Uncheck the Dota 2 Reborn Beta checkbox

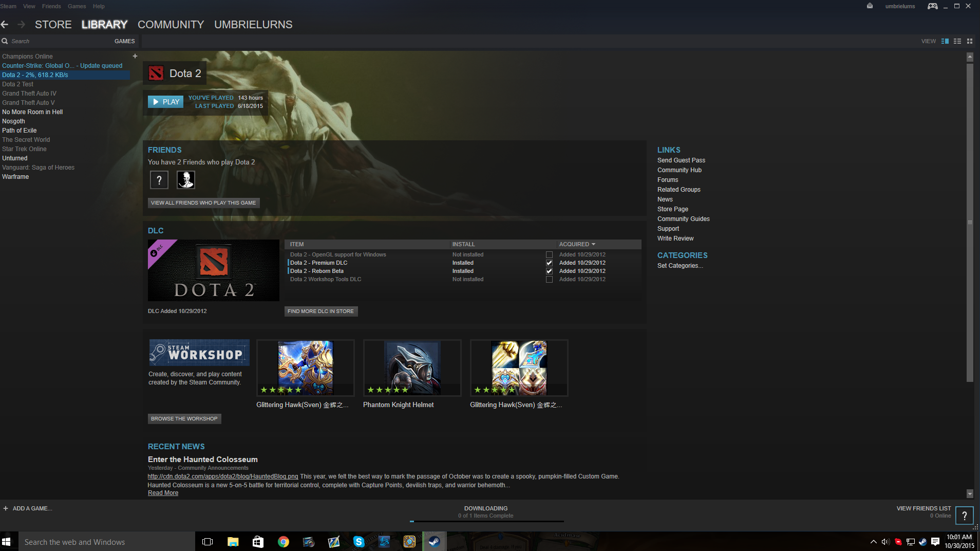click(549, 271)
